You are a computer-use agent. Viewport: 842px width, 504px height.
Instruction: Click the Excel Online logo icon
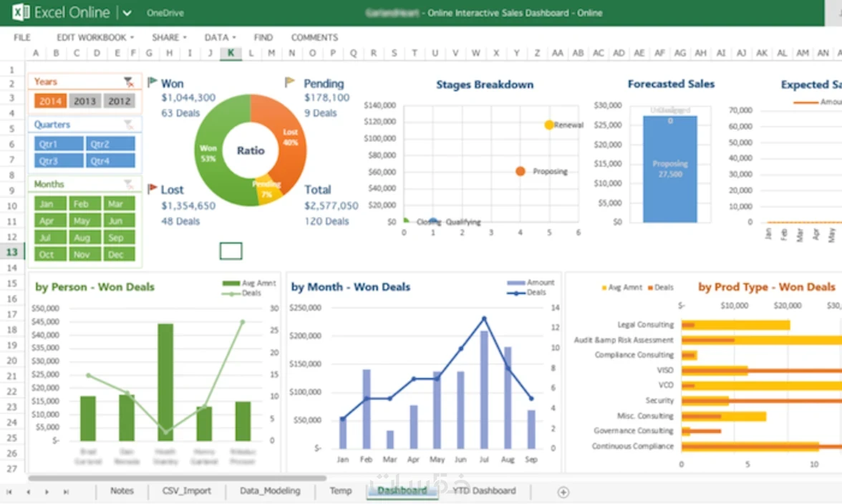pos(20,11)
